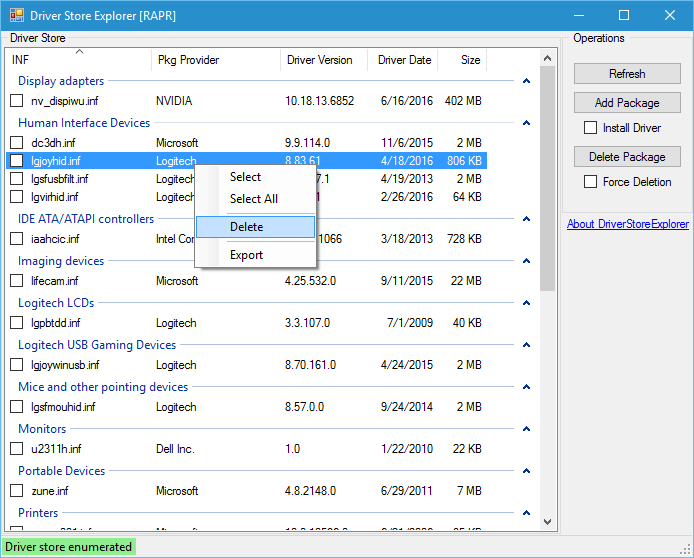Image resolution: width=694 pixels, height=558 pixels.
Task: Collapse the Printers group chevron
Action: pos(526,514)
